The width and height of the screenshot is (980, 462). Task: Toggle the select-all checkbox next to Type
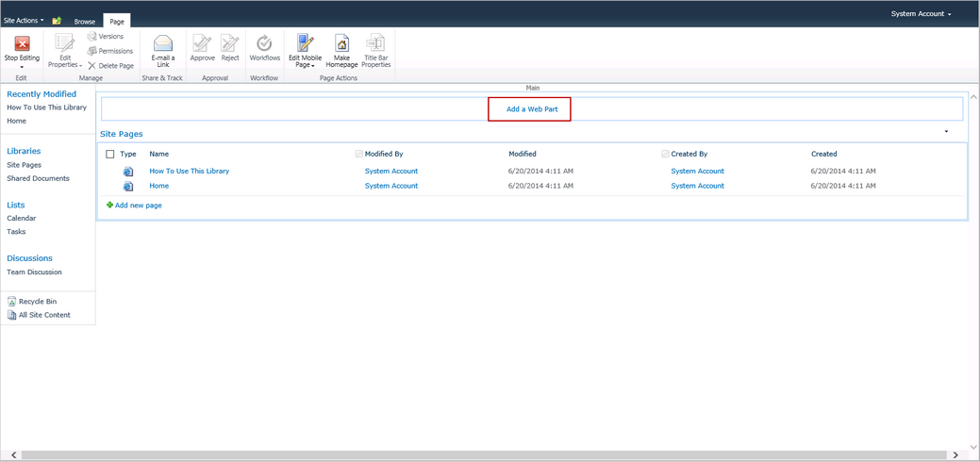tap(110, 154)
